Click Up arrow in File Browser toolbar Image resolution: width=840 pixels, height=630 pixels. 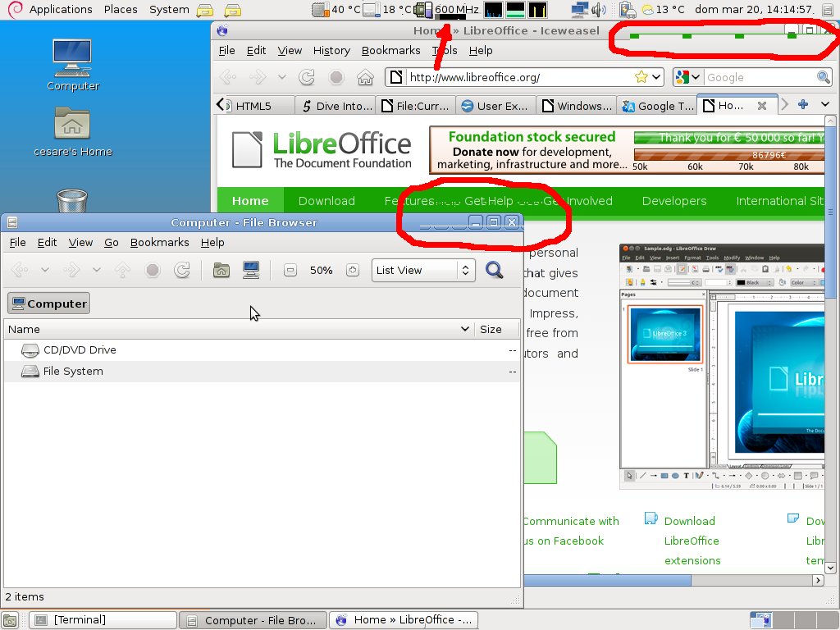coord(123,270)
